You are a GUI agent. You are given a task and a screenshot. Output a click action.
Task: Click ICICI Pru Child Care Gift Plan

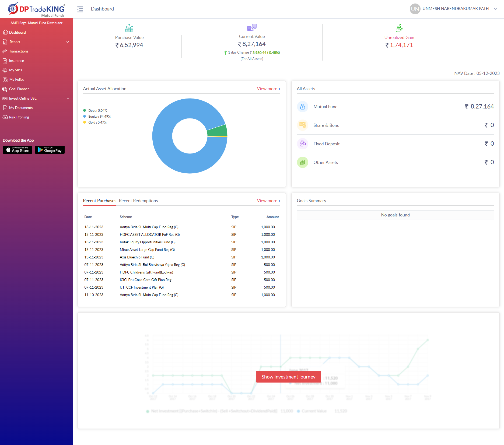pyautogui.click(x=146, y=280)
